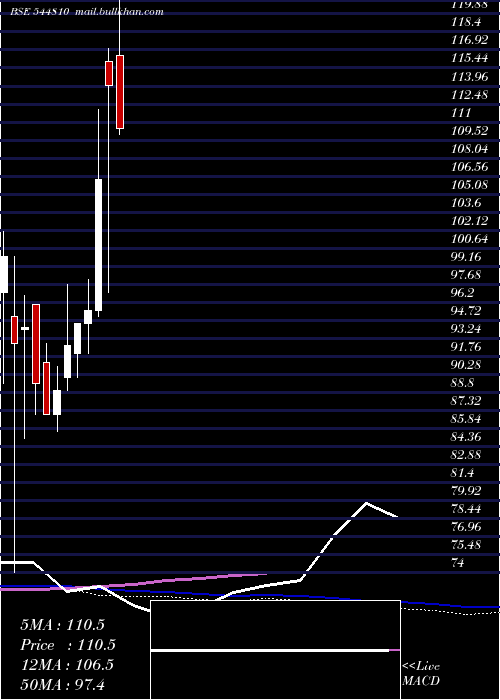
Task: Click the 90.28 price axis label
Action: [466, 365]
